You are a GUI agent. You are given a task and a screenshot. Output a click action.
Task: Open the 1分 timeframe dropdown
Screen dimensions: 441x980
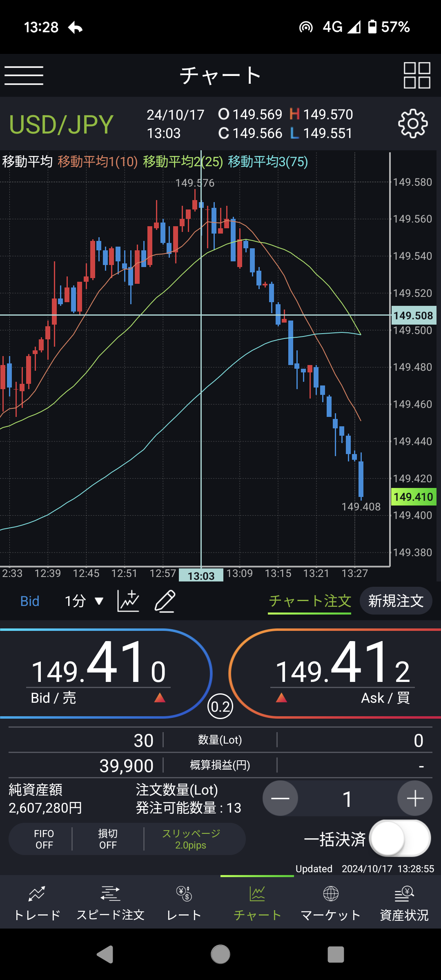(x=84, y=601)
